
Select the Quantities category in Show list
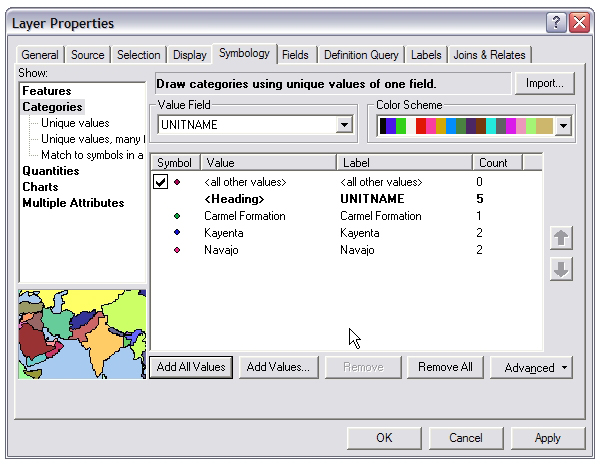coord(51,171)
